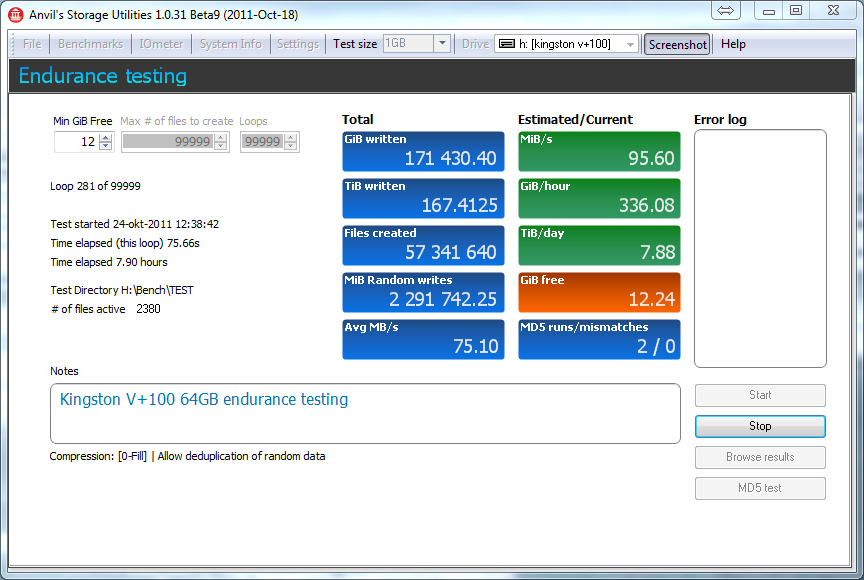Viewport: 864px width, 580px height.
Task: Open the System Info menu
Action: click(230, 44)
